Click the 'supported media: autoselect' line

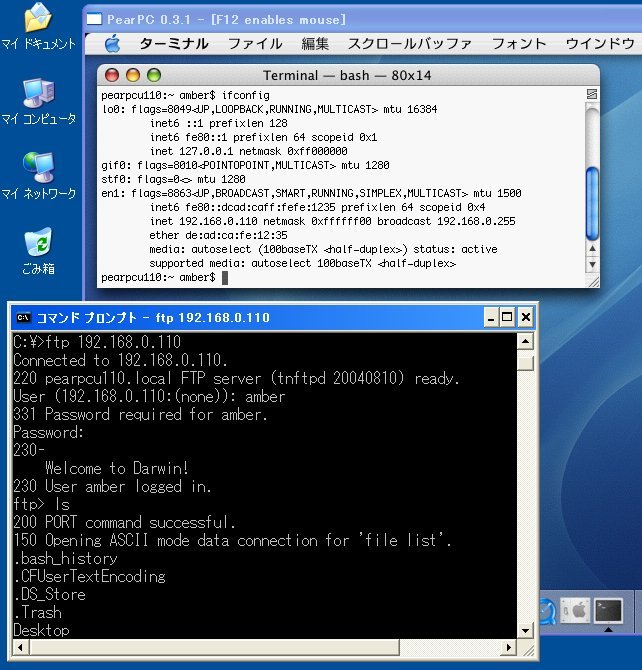coord(303,263)
